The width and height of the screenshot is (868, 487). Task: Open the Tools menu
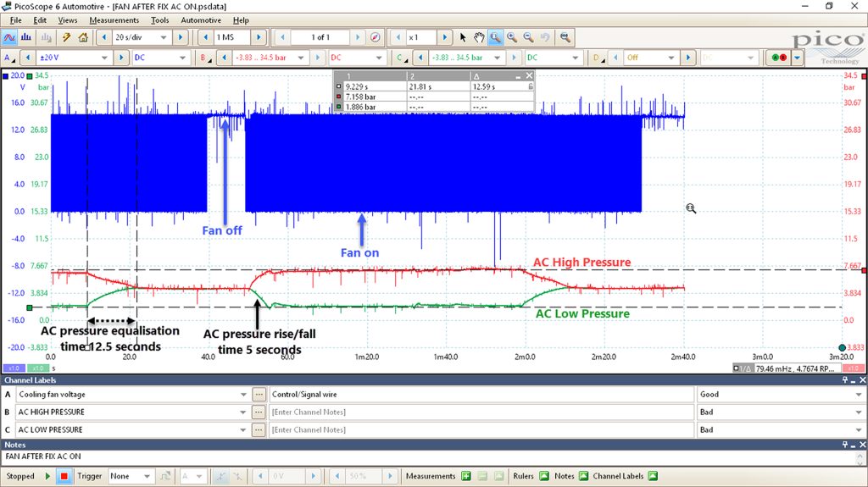(160, 20)
